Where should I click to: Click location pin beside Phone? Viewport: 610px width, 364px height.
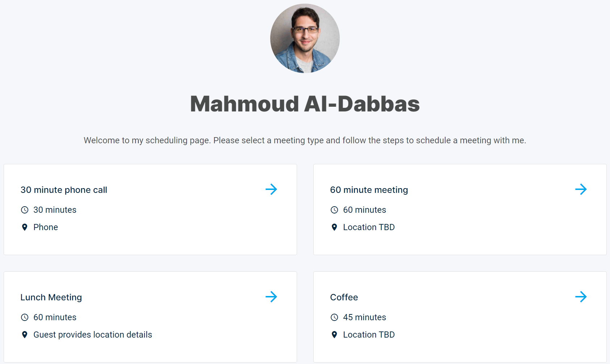(x=25, y=227)
